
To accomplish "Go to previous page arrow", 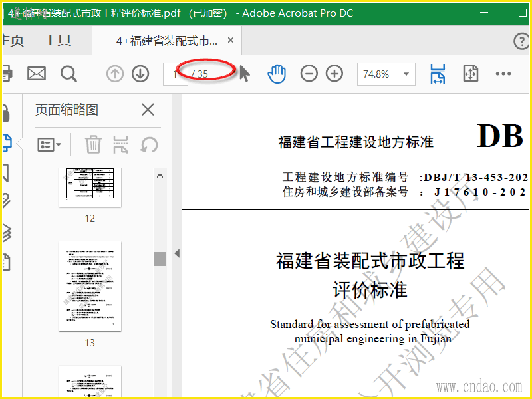I will [x=114, y=74].
